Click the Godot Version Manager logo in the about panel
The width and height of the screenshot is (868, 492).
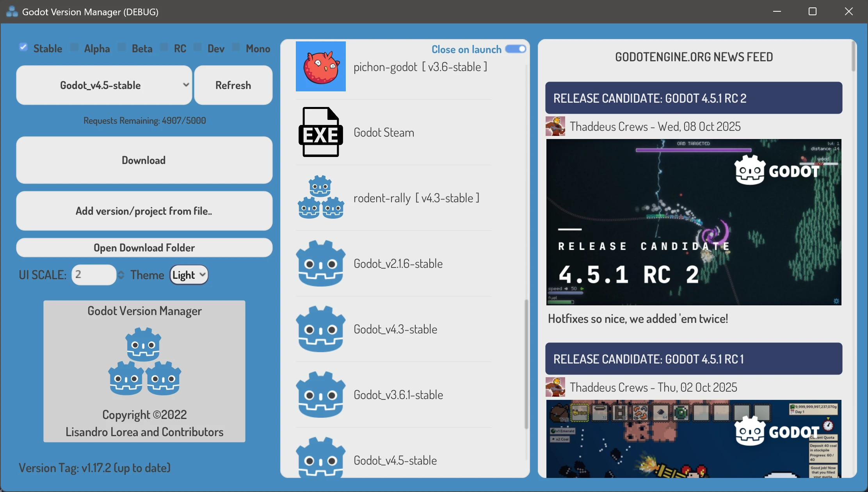[x=144, y=361]
